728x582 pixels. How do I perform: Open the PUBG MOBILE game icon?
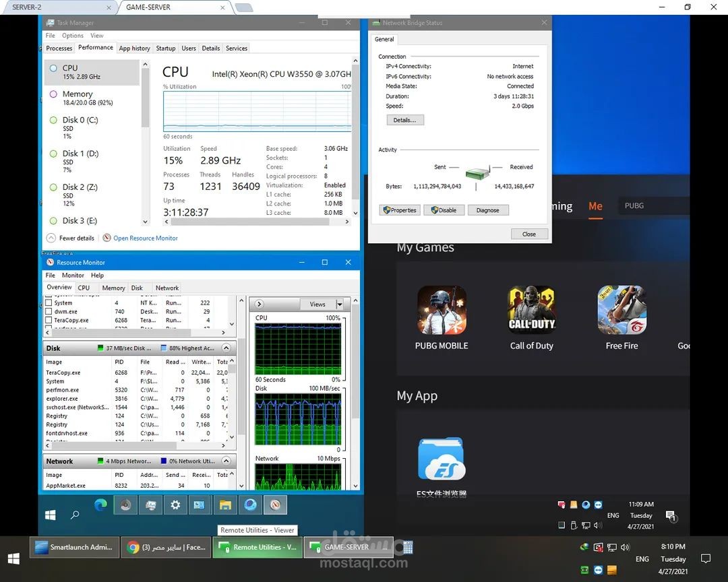[442, 311]
